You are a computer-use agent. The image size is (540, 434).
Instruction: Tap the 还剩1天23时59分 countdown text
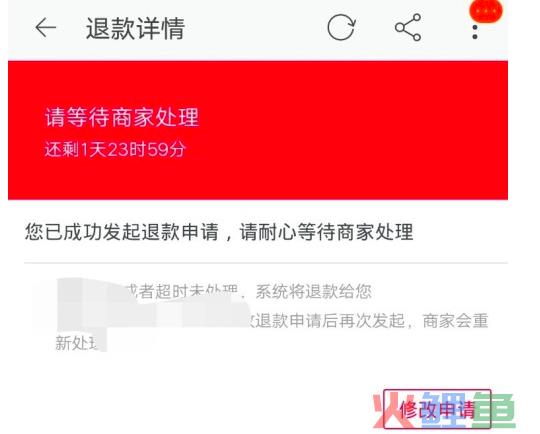pos(115,149)
